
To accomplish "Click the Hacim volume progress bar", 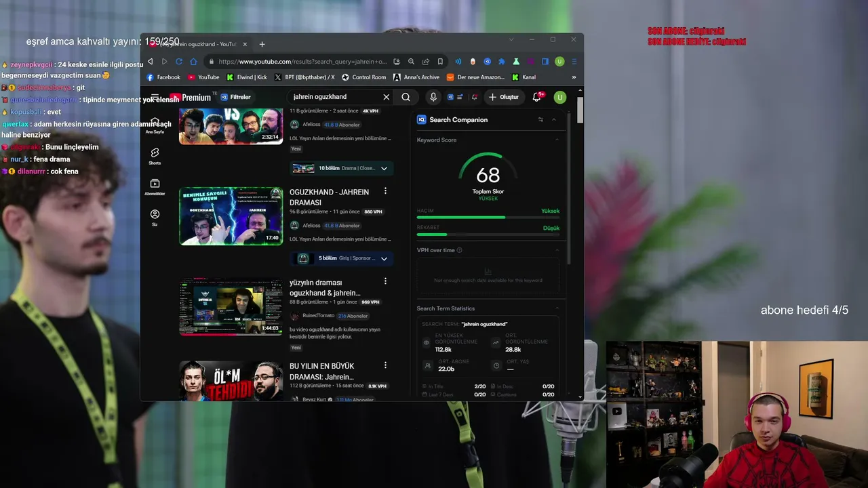I will pos(488,217).
